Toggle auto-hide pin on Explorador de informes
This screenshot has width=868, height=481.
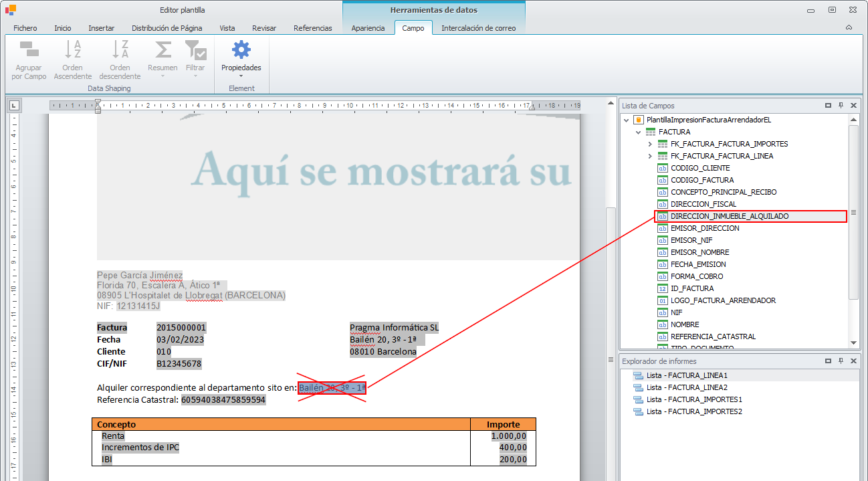[841, 361]
